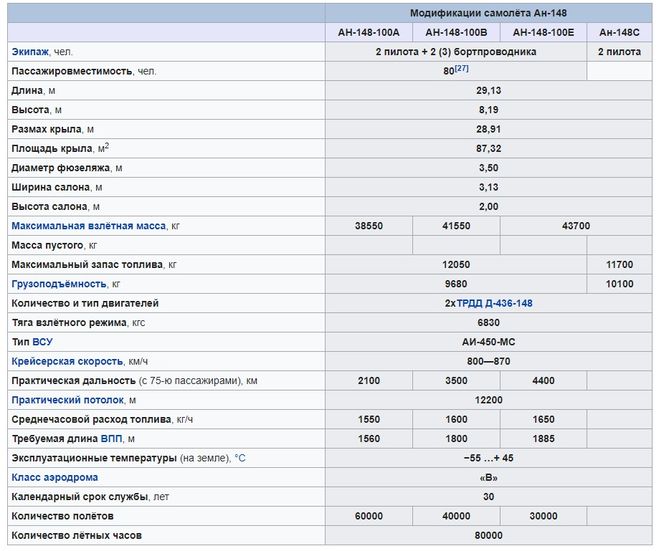Viewport: 659px width, 551px height.
Task: Select the АН-148-100А column header
Action: 369,32
